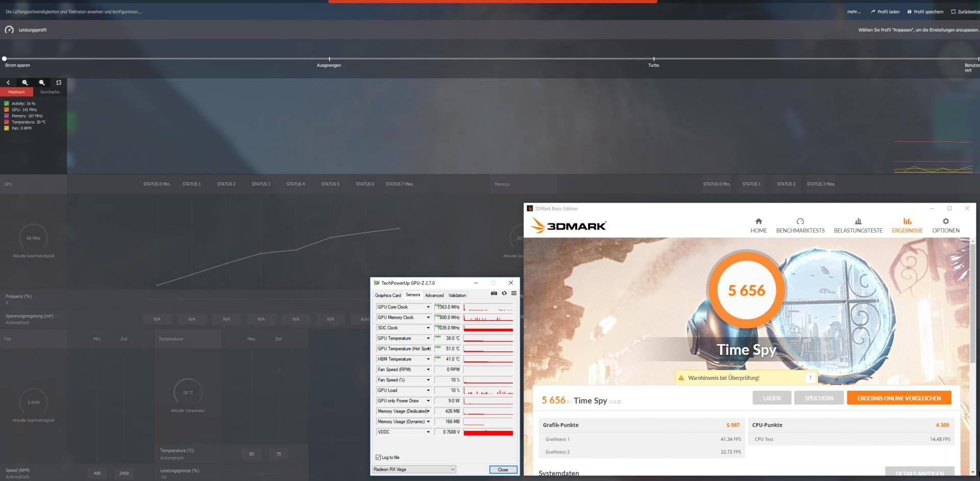Open 3DMark BELASTUNGSTESTE section
The width and height of the screenshot is (980, 481).
click(858, 225)
